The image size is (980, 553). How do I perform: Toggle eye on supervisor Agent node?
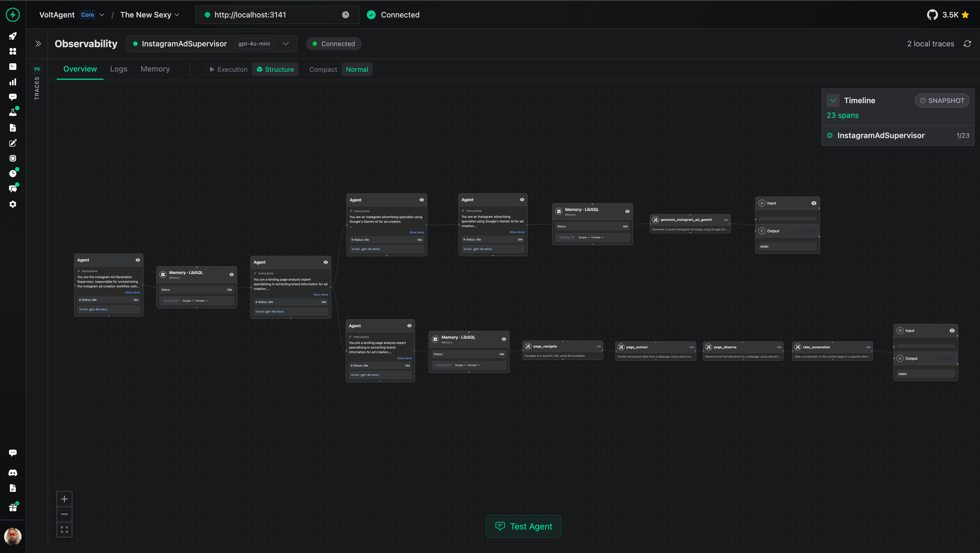point(138,260)
